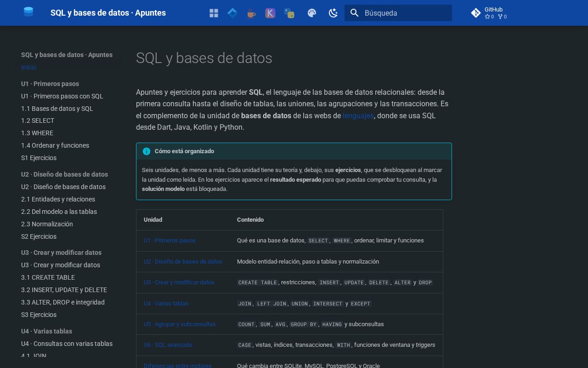Image resolution: width=588 pixels, height=368 pixels.
Task: Open the Diferencias entre motores link
Action: click(178, 366)
